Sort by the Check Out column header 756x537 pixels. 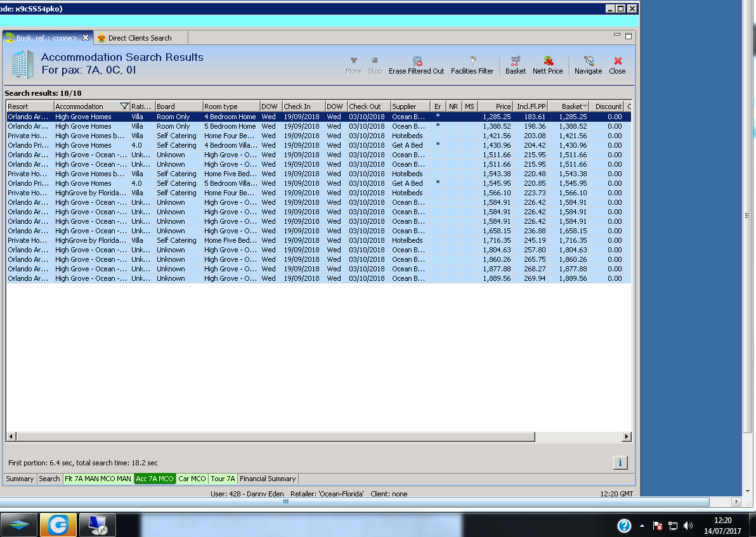[x=369, y=106]
